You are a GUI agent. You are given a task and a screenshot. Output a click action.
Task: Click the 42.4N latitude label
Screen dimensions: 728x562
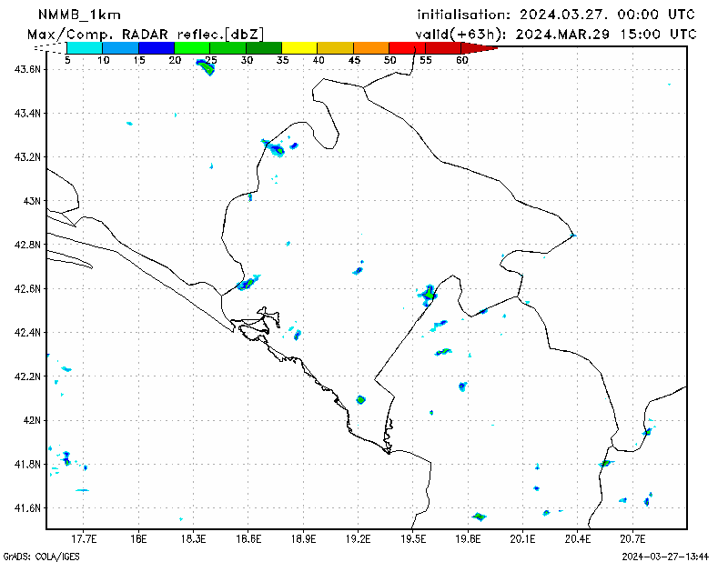(27, 333)
